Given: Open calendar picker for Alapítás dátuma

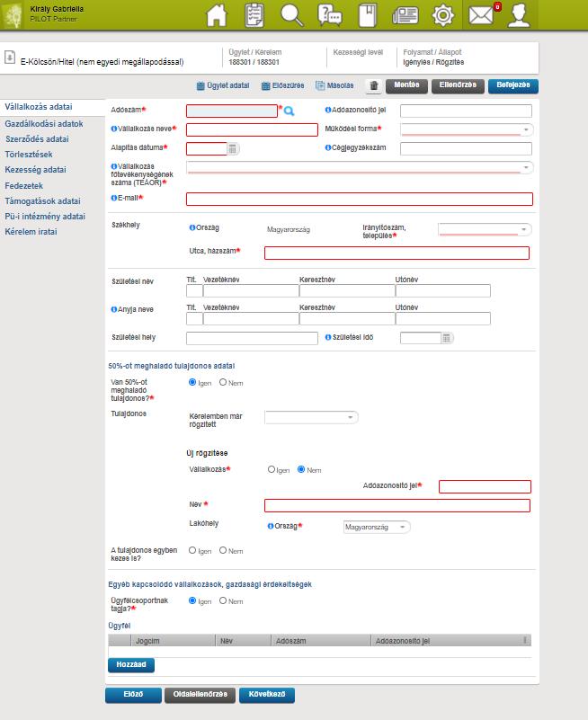Looking at the screenshot, I should [x=233, y=149].
